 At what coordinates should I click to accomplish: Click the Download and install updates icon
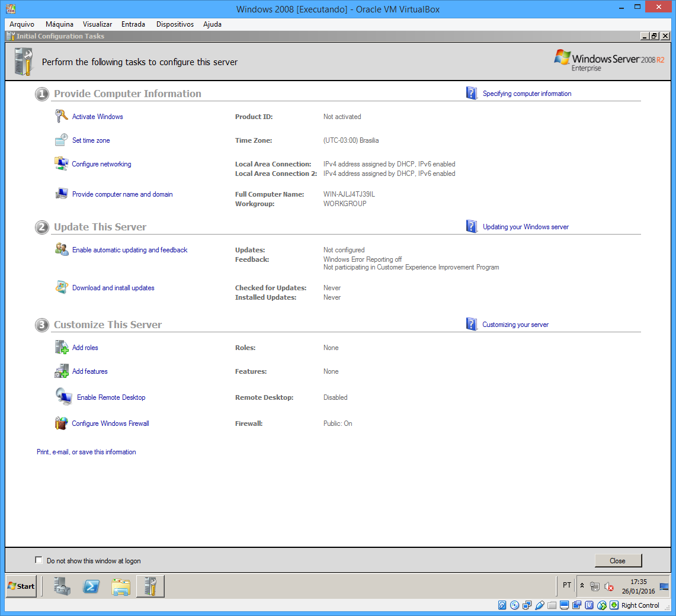tap(62, 287)
